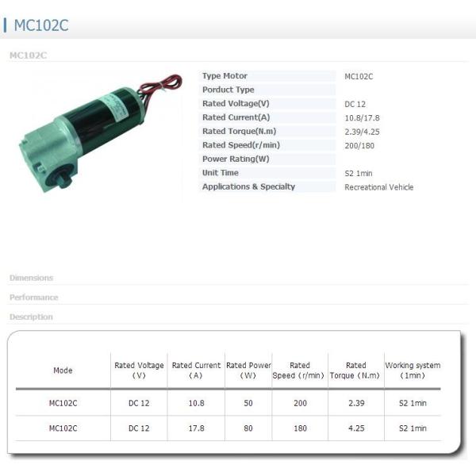This screenshot has height=476, width=476.
Task: Click the Rated Torque (N.m) column header
Action: point(355,370)
